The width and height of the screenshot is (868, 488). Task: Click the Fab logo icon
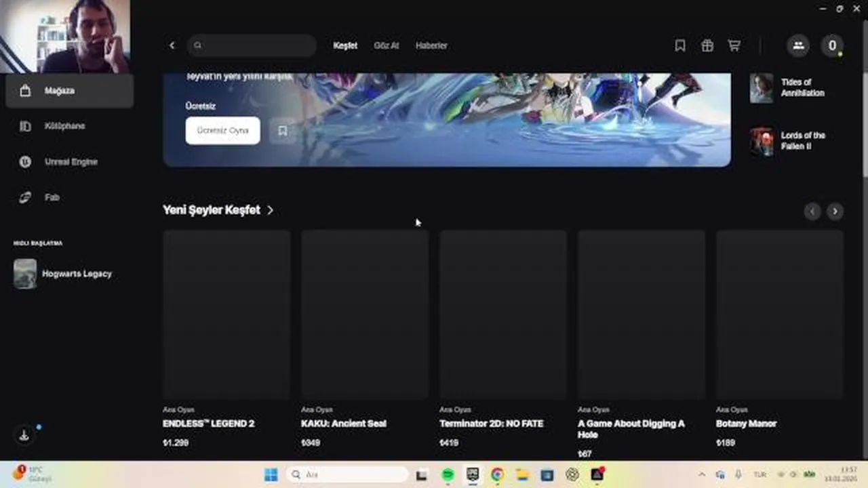(25, 197)
